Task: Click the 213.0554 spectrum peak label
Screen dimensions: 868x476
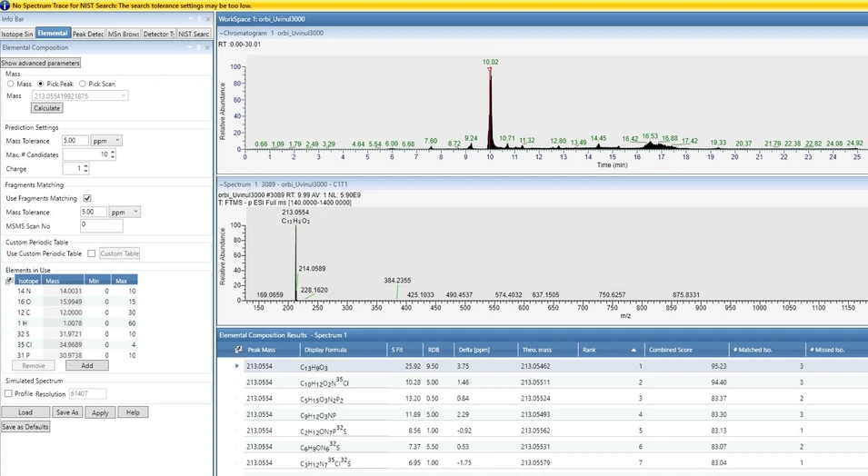Action: pos(295,212)
